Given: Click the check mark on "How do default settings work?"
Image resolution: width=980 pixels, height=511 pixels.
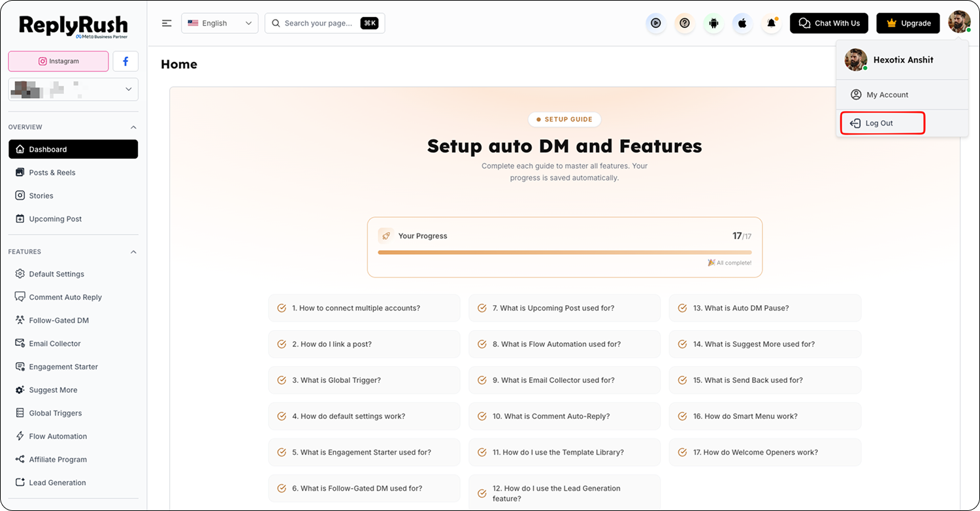Looking at the screenshot, I should coord(282,416).
